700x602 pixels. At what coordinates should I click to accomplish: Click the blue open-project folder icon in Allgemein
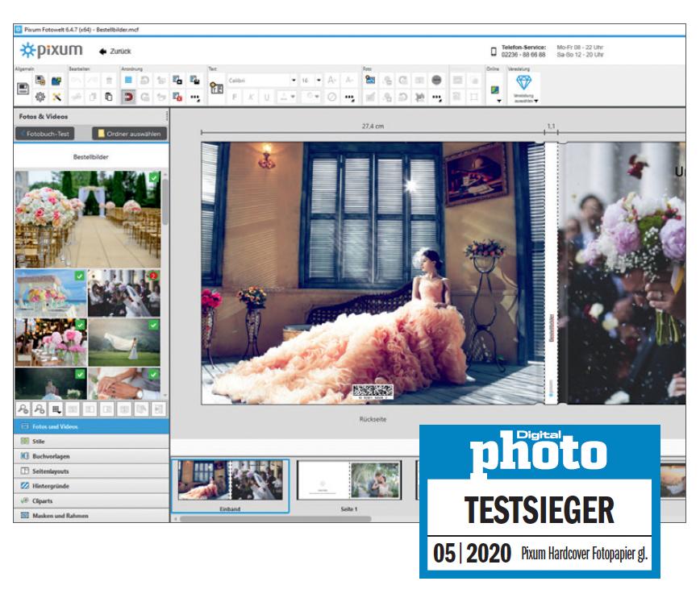[x=56, y=81]
